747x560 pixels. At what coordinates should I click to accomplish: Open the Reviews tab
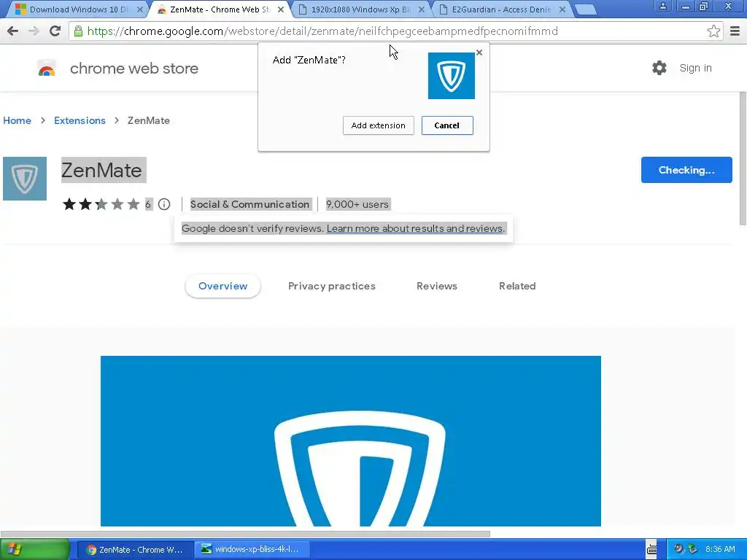click(x=437, y=286)
